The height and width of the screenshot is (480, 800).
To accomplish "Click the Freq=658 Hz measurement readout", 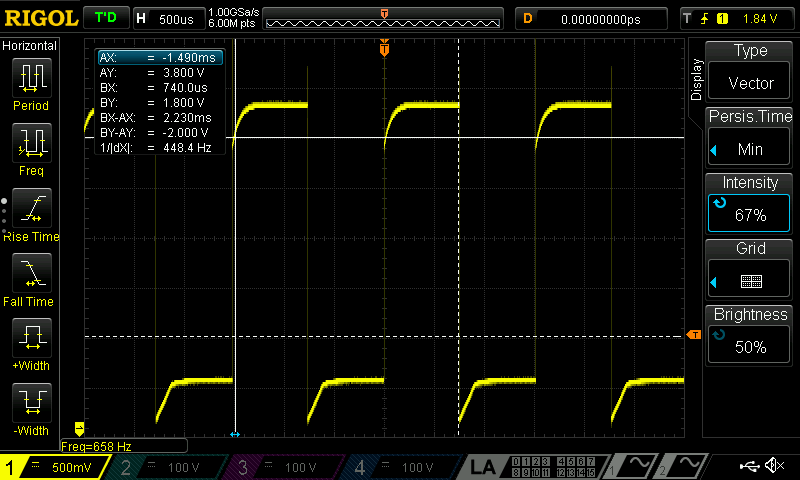I will click(x=123, y=446).
